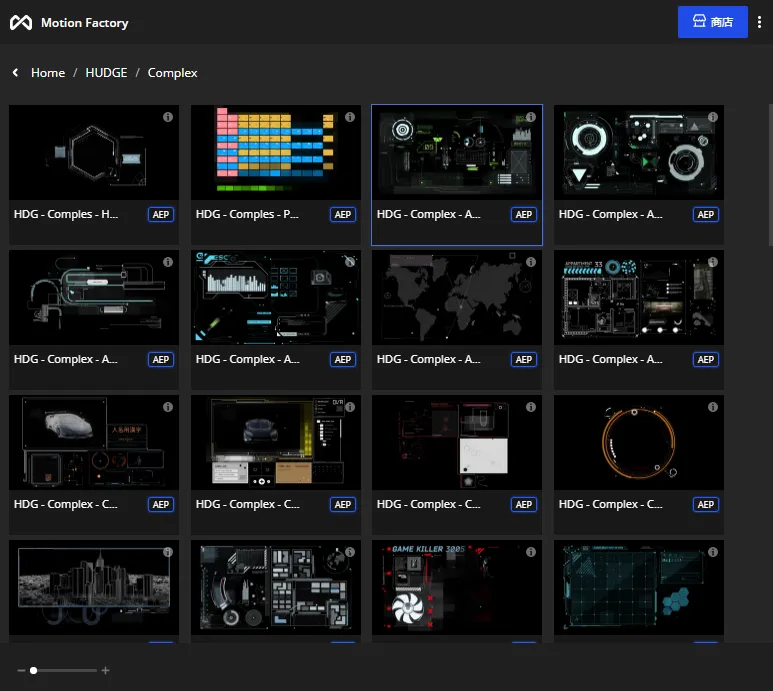Image resolution: width=773 pixels, height=691 pixels.
Task: Click info icon on hexagon HUD thumbnail
Action: [168, 117]
